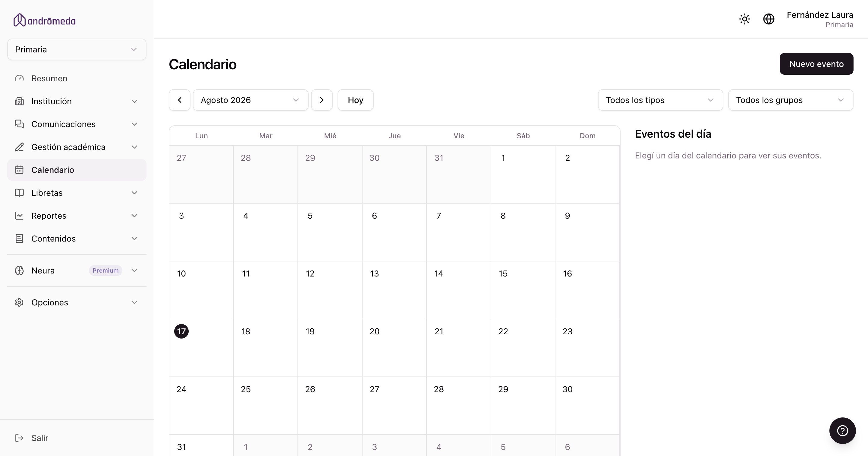This screenshot has width=868, height=456.
Task: Select greyed July 30 cell
Action: click(x=394, y=174)
